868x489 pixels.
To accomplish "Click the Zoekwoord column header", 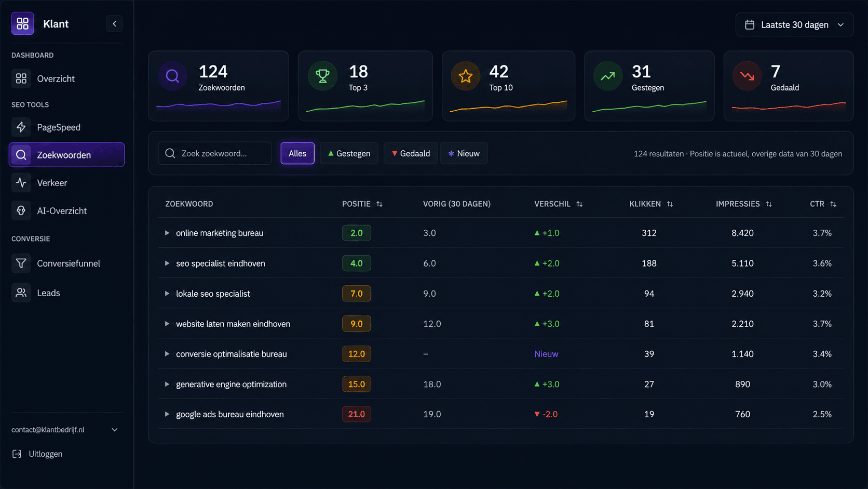I will pos(189,204).
